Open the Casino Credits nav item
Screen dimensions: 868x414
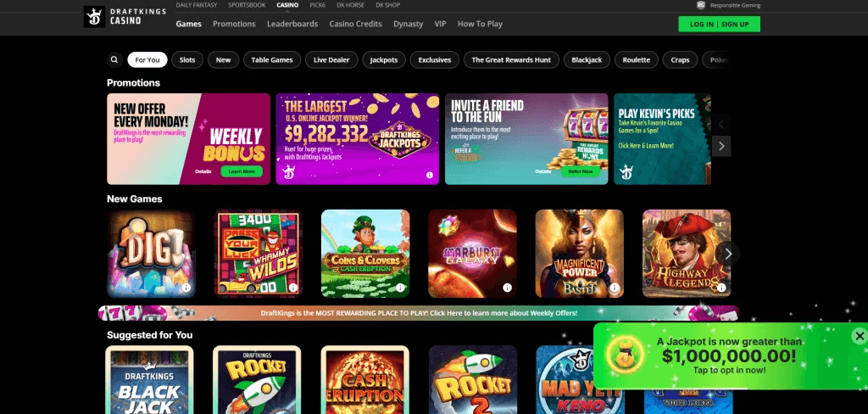pyautogui.click(x=355, y=24)
